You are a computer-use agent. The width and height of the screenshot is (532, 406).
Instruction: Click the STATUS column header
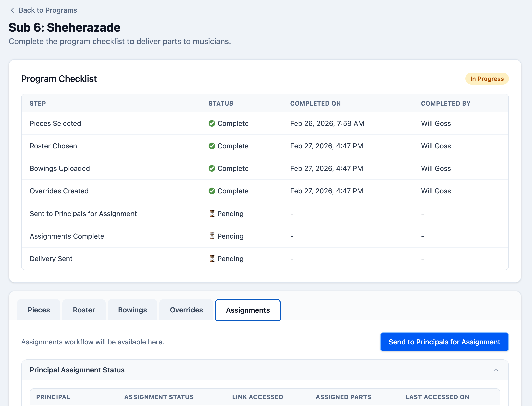click(x=221, y=103)
